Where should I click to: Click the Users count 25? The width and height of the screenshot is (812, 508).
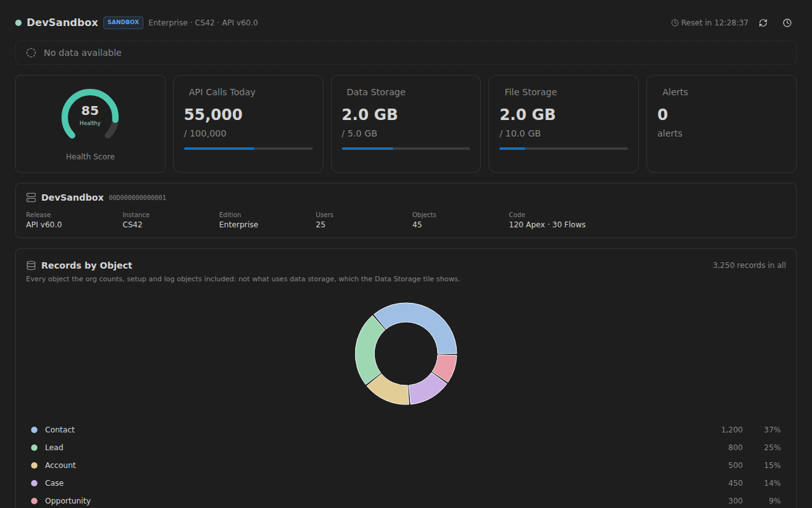tap(320, 225)
